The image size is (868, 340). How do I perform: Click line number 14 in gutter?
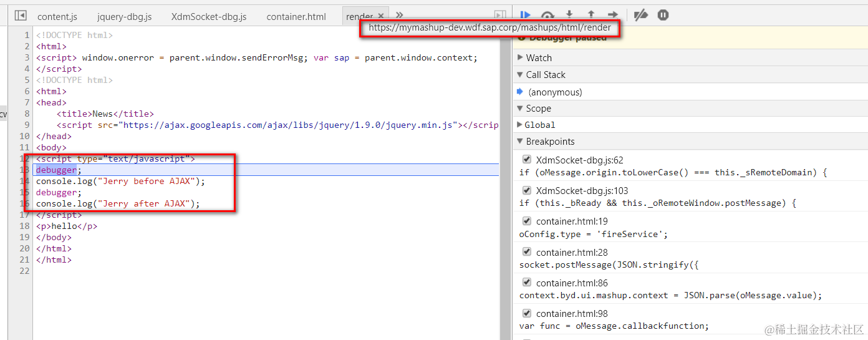pos(25,181)
